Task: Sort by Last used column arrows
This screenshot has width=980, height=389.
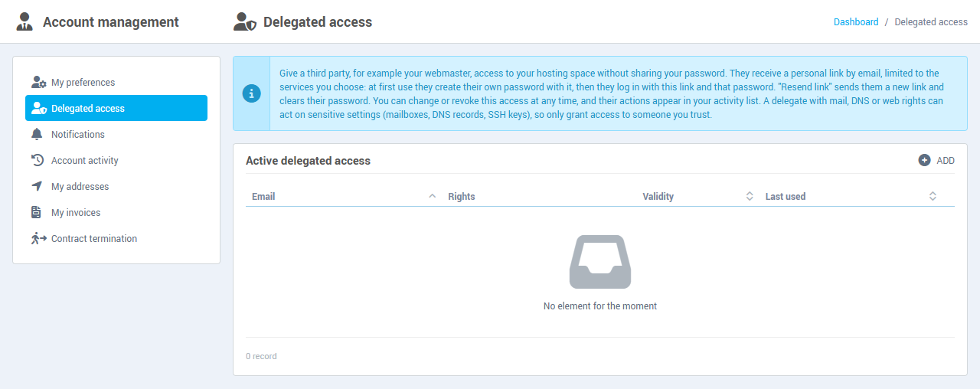Action: click(x=933, y=197)
